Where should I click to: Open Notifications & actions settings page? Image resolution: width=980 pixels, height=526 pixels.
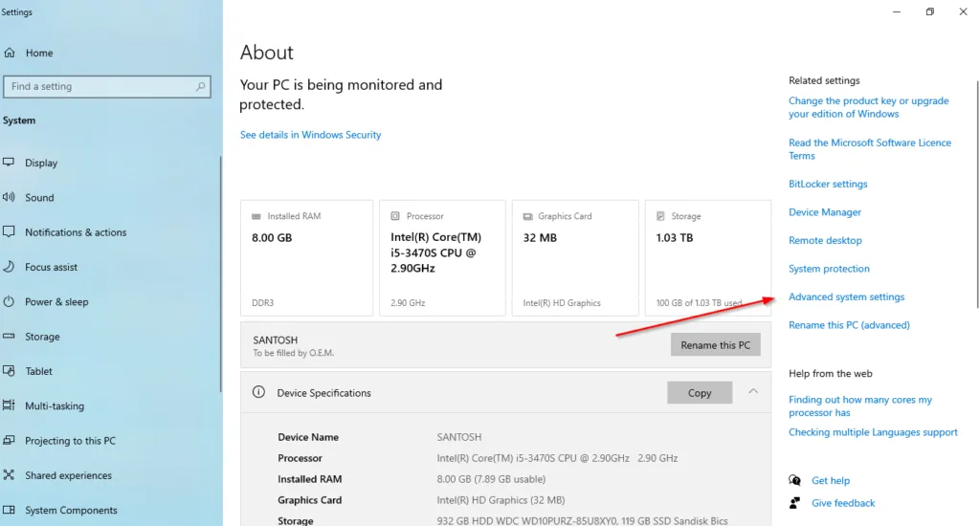[x=75, y=232]
